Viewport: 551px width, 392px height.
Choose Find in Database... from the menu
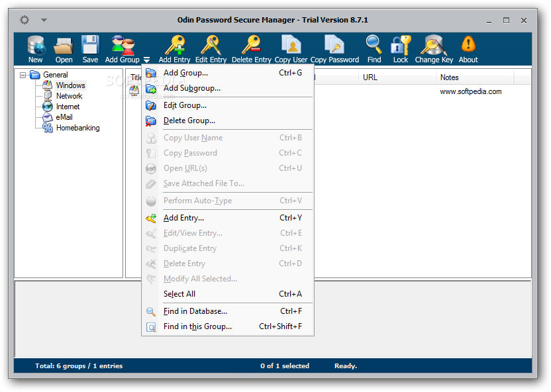[x=228, y=311]
